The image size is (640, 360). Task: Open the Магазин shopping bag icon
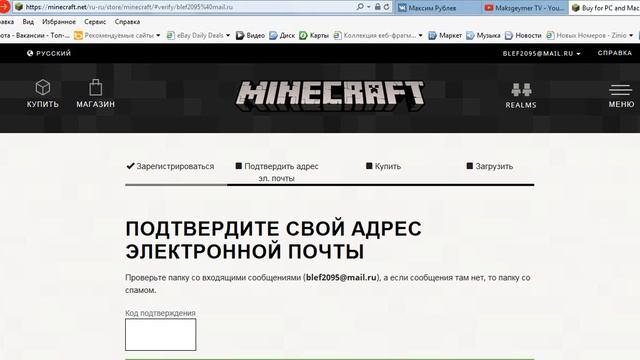click(96, 87)
